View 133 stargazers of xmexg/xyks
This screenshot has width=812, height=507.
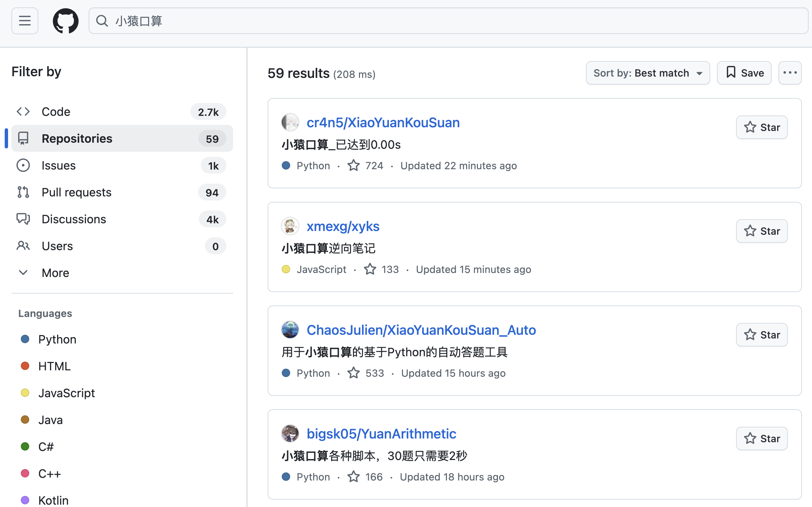(381, 269)
